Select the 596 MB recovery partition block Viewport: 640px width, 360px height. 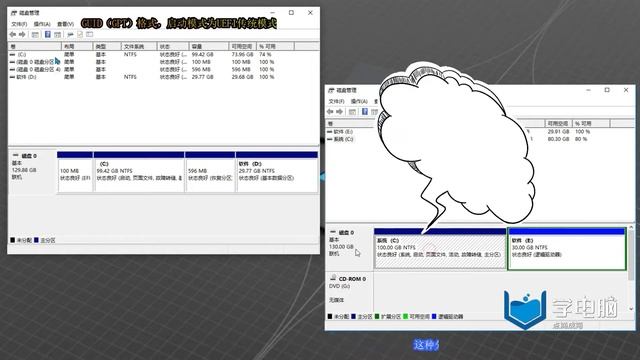pos(210,172)
